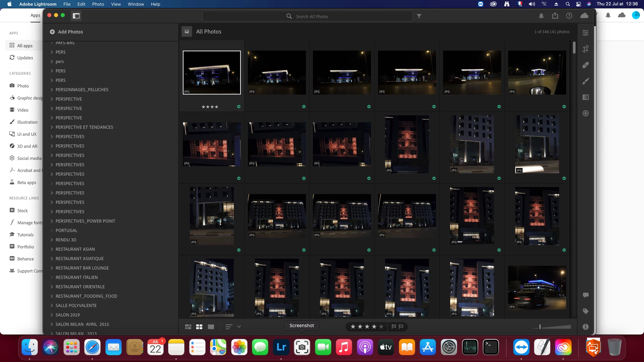The height and width of the screenshot is (362, 644).
Task: Open the photo Info panel
Action: coord(585,327)
